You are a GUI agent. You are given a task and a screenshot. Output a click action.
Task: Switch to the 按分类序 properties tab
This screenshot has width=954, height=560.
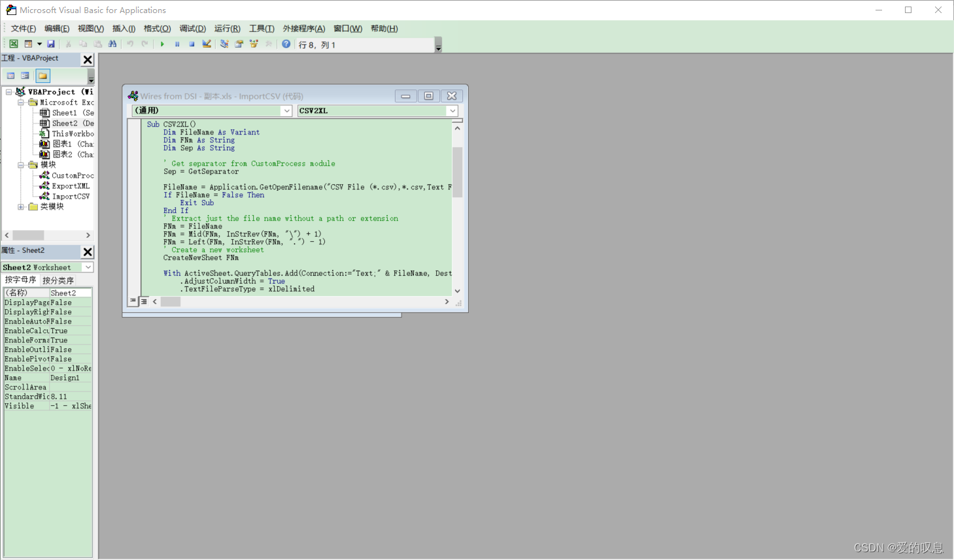(x=58, y=280)
